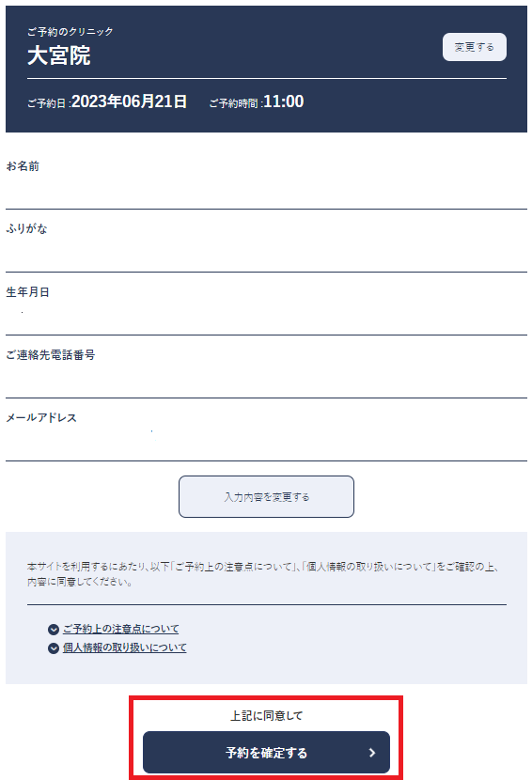Click the 上記に同意して text above confirm button
Image resolution: width=532 pixels, height=780 pixels.
tap(266, 716)
